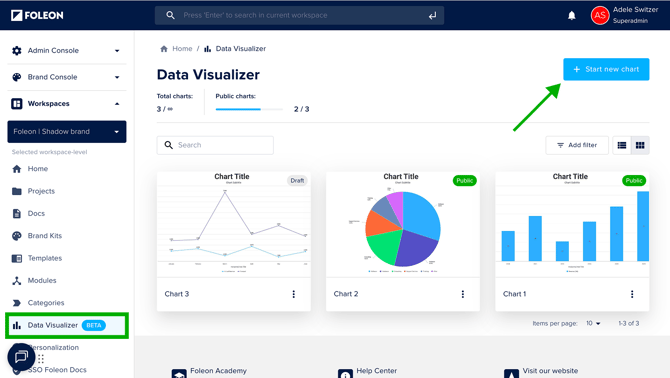The image size is (670, 378).
Task: Open the Chart 1 bar chart thumbnail
Action: coord(572,225)
